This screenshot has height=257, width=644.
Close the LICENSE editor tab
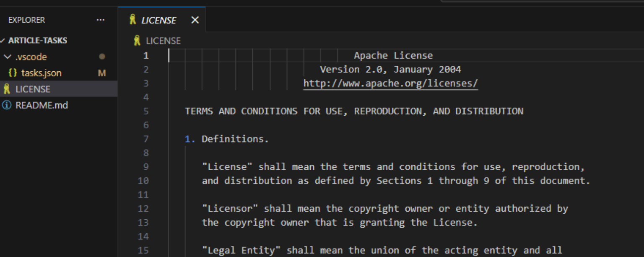tap(195, 20)
